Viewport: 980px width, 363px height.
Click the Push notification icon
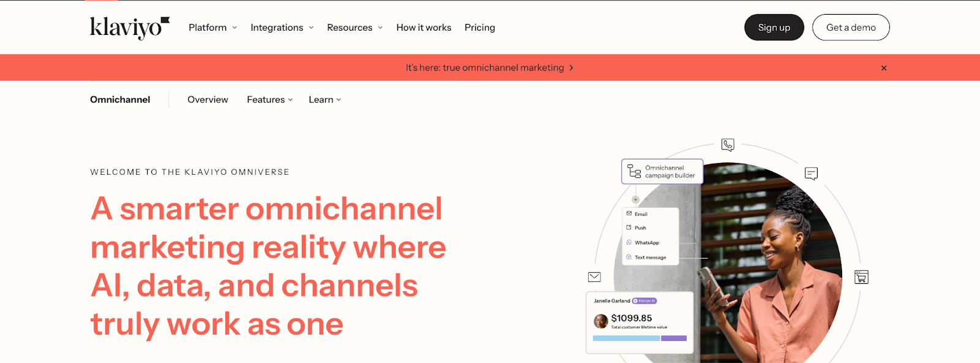pyautogui.click(x=629, y=227)
